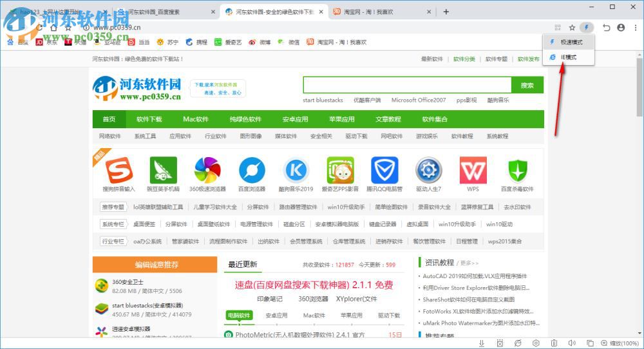Close the 河东软件园 active tab
This screenshot has width=644, height=349.
[x=321, y=12]
